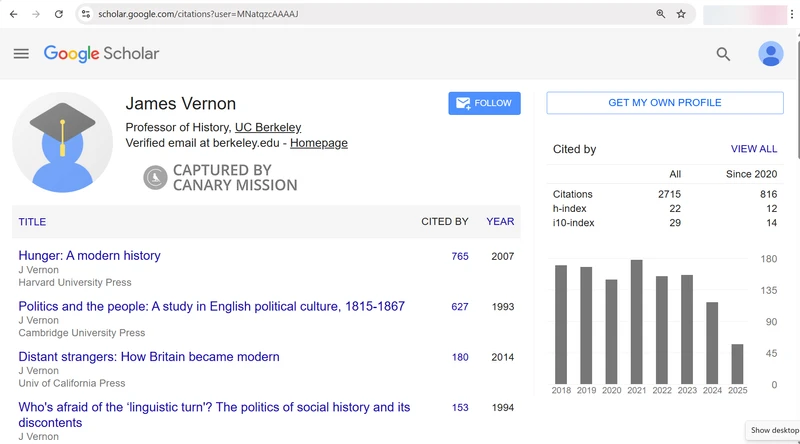Click the h-index row label
This screenshot has width=800, height=444.
569,209
